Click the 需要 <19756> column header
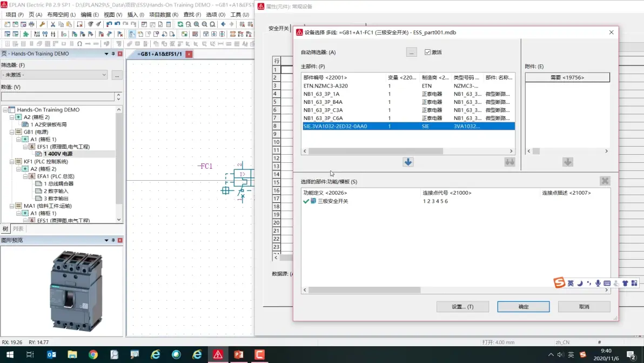 pyautogui.click(x=567, y=77)
